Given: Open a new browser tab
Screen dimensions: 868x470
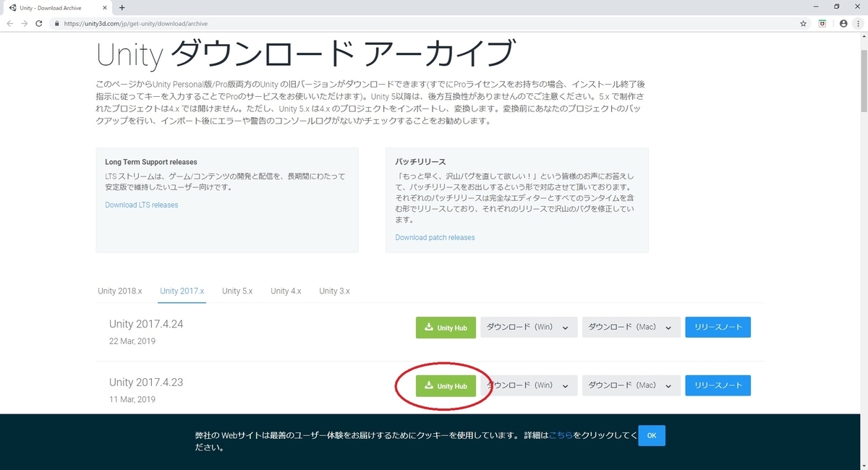Looking at the screenshot, I should pos(122,7).
